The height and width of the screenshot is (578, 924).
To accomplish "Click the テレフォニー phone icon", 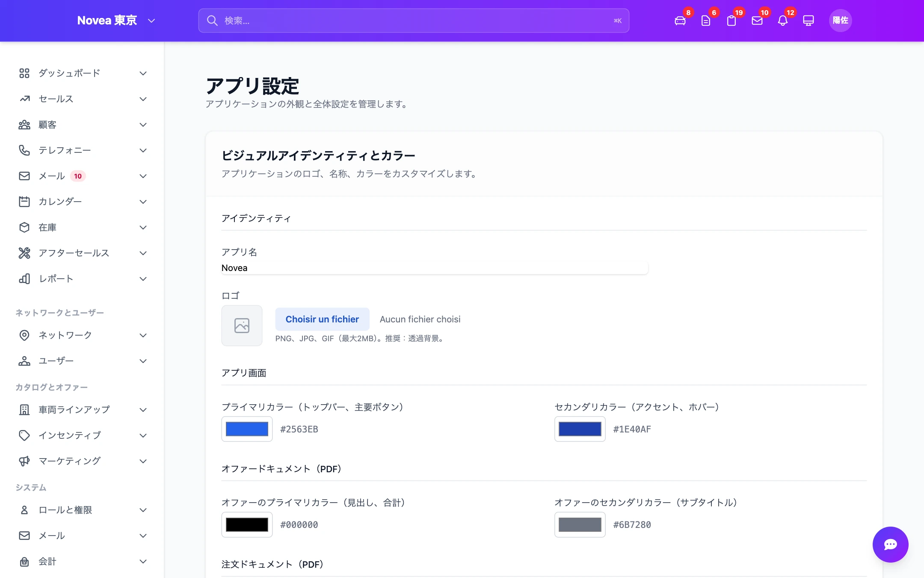I will tap(24, 150).
